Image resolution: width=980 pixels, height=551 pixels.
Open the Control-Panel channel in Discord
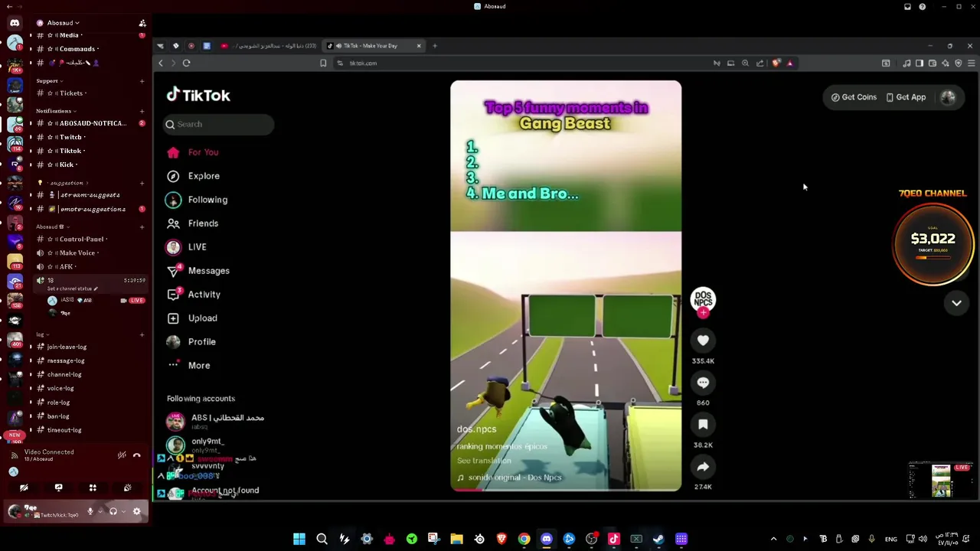pyautogui.click(x=82, y=240)
